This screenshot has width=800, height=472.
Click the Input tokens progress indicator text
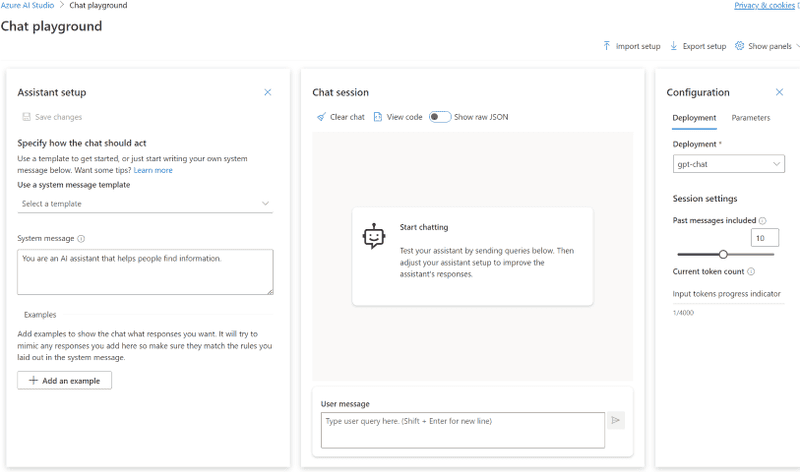point(726,294)
